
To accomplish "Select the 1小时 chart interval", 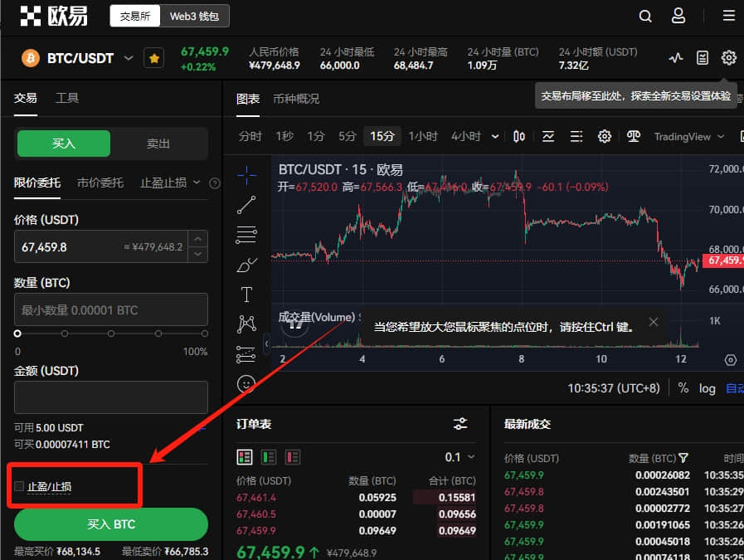I will (423, 137).
